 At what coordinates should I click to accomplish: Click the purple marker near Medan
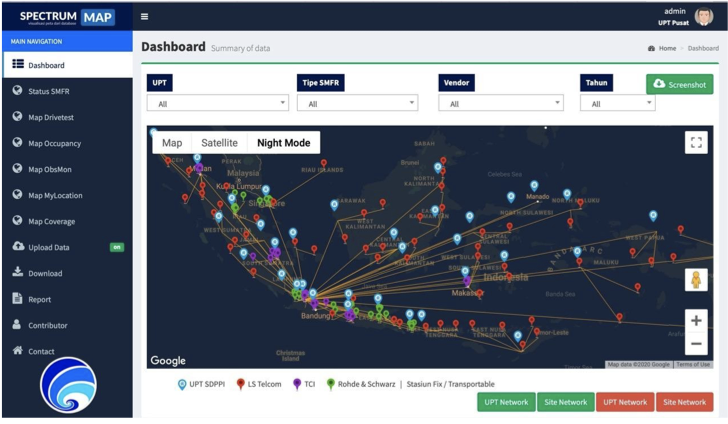pyautogui.click(x=199, y=168)
